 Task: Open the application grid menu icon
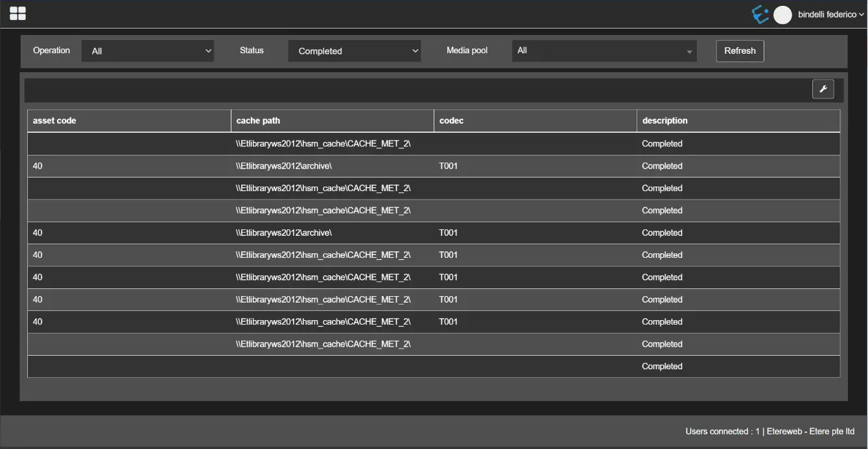click(18, 14)
